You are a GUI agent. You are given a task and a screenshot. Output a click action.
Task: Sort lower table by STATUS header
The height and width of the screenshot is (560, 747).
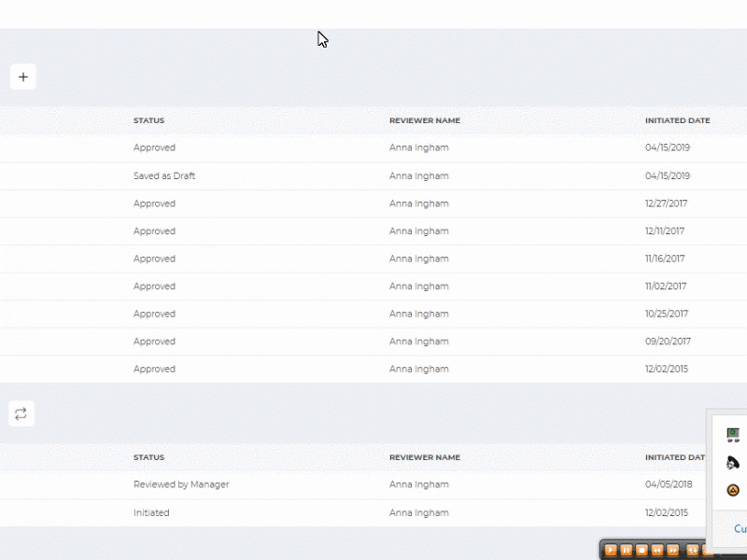[x=148, y=457]
